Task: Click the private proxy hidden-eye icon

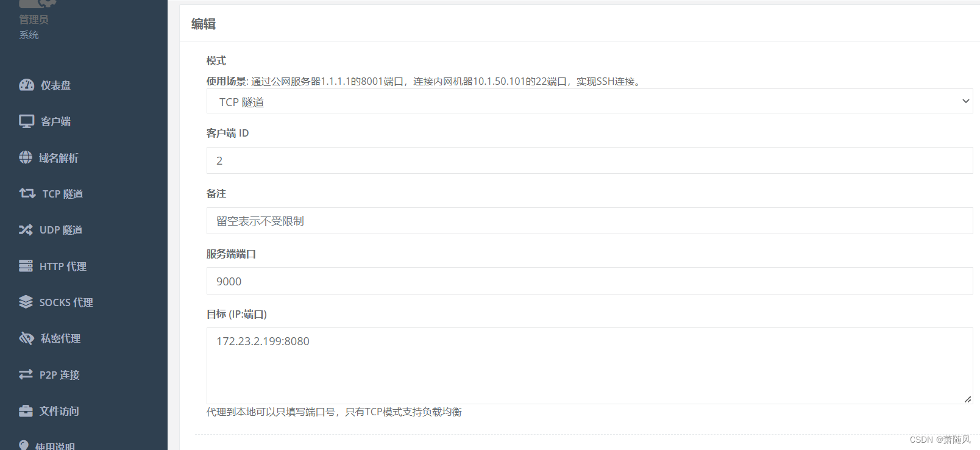Action: 26,338
